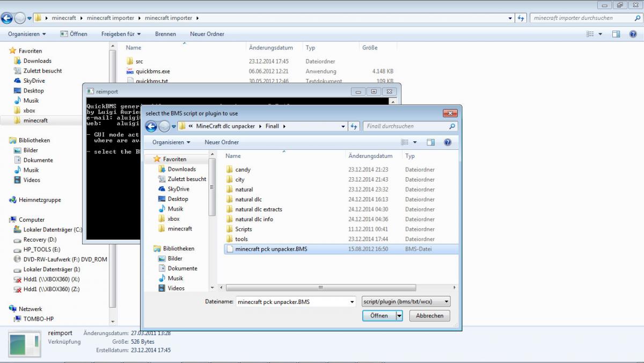Open the Freigeben für dropdown in Explorer
This screenshot has width=644, height=363.
tap(121, 34)
